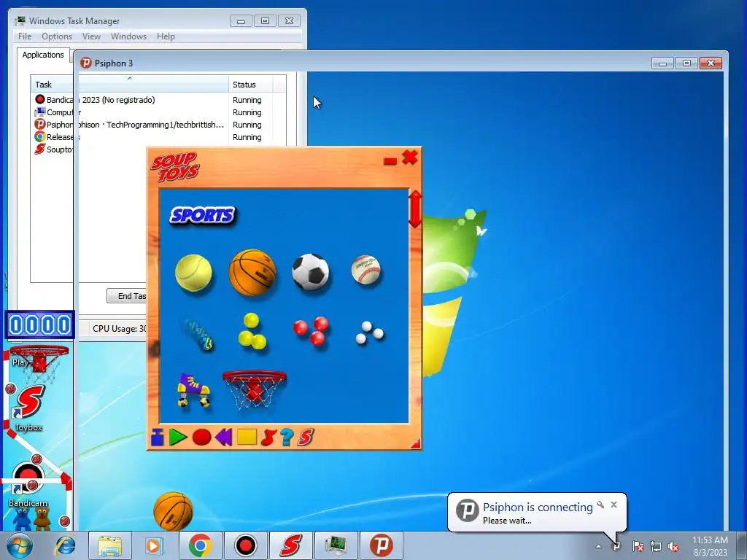Screen dimensions: 747x560
Task: Open Toybox desktop shortcut
Action: point(29,408)
